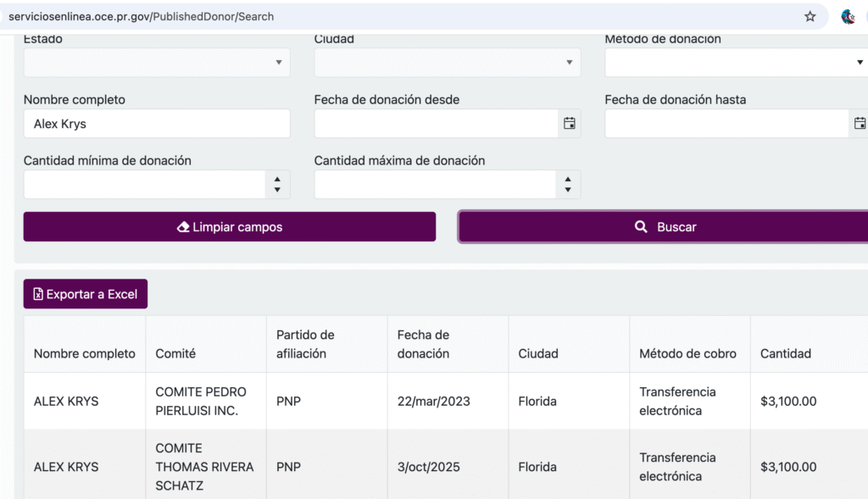Open calendar for Fecha de donación hasta
868x499 pixels.
860,124
